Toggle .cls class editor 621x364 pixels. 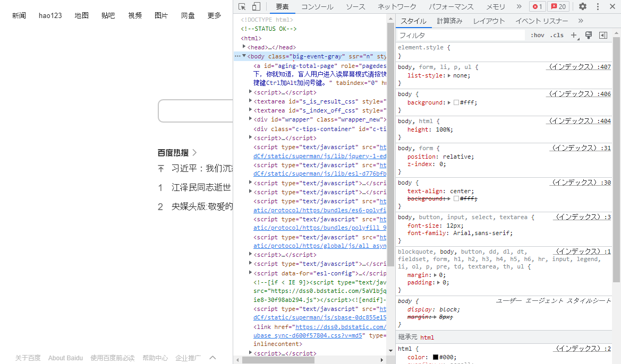coord(557,35)
